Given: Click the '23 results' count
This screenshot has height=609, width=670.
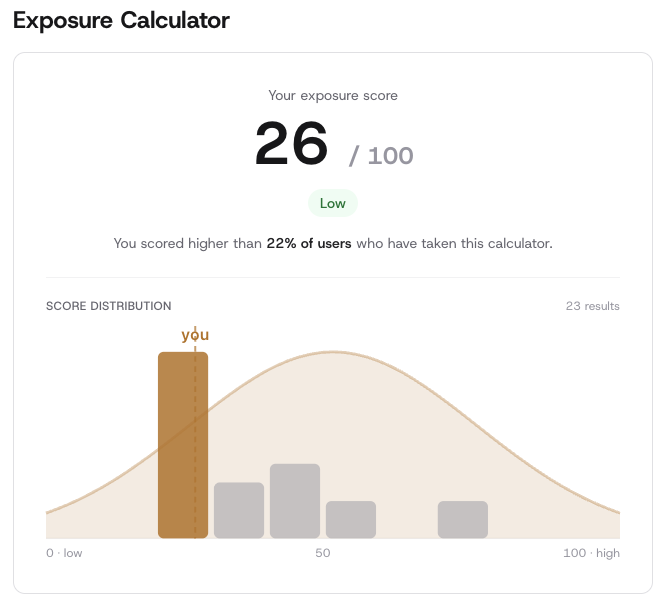Looking at the screenshot, I should [x=593, y=306].
